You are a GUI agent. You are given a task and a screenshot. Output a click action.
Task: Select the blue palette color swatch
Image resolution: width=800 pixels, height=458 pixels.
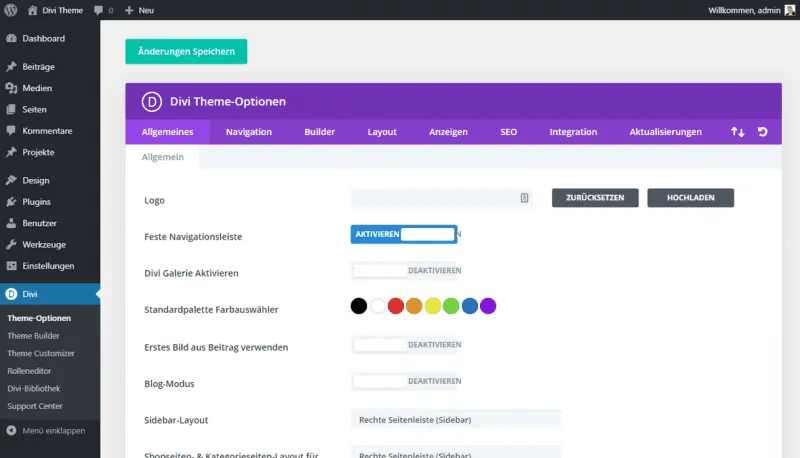click(470, 306)
